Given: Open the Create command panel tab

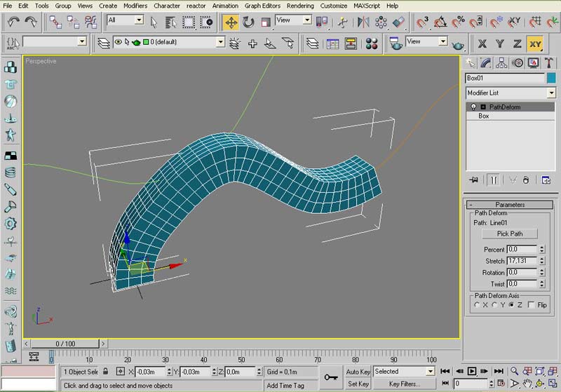Looking at the screenshot, I should pos(471,63).
